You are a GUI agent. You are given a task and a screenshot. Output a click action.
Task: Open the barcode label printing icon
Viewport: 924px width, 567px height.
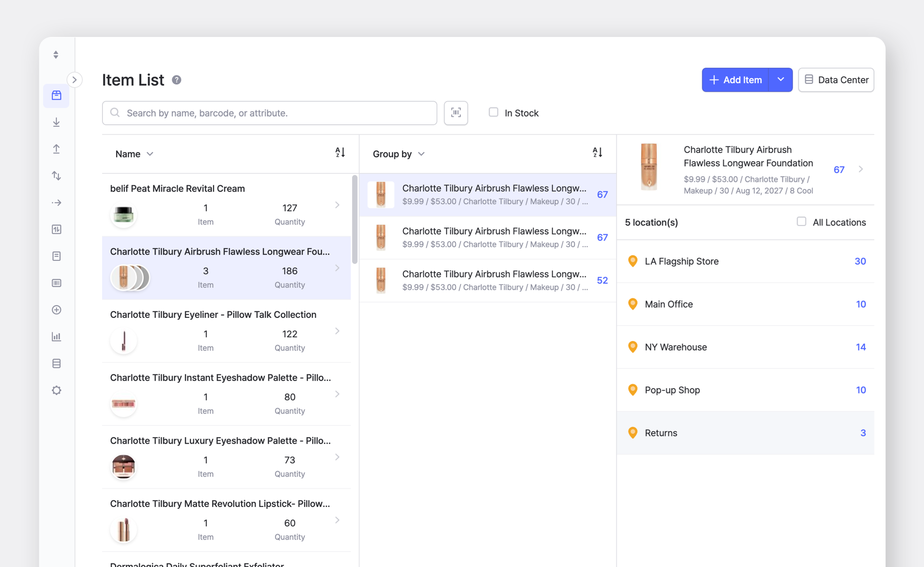[x=56, y=282]
